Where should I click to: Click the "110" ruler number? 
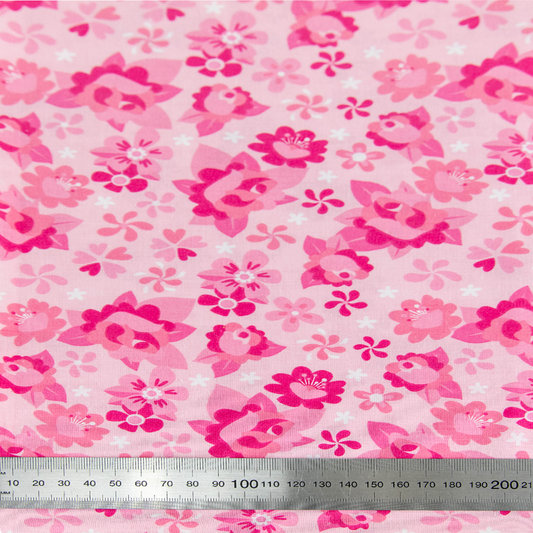270,484
